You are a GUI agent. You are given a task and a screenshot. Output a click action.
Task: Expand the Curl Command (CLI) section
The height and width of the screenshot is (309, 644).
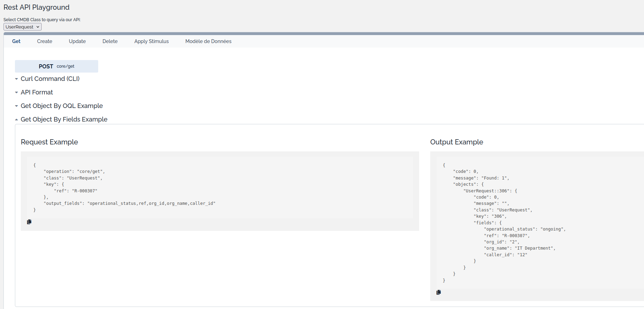pos(50,79)
